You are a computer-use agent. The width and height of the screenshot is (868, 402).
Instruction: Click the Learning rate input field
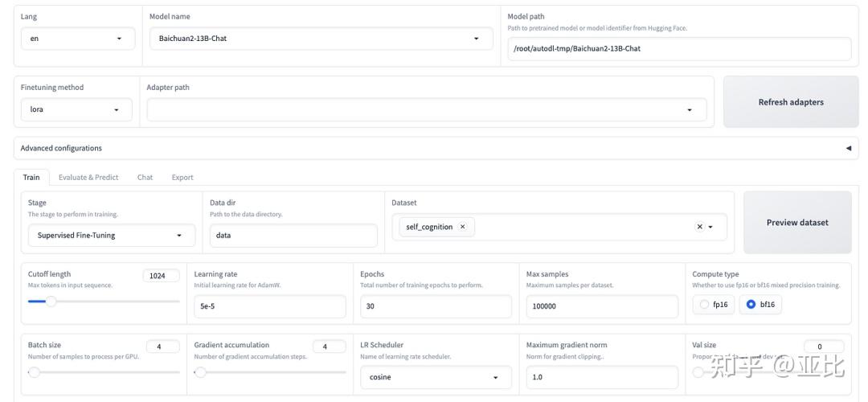point(269,306)
